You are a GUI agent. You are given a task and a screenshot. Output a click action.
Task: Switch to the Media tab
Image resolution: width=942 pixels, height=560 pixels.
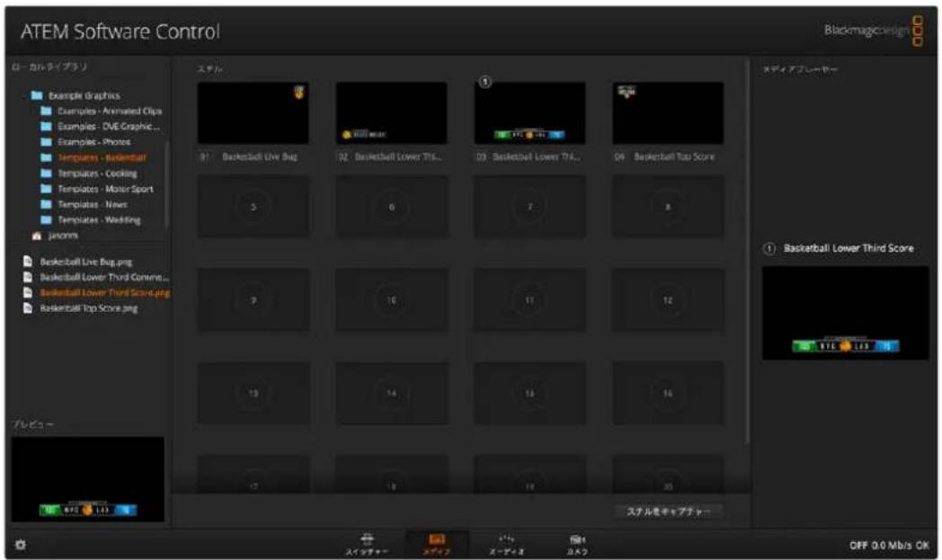click(437, 545)
